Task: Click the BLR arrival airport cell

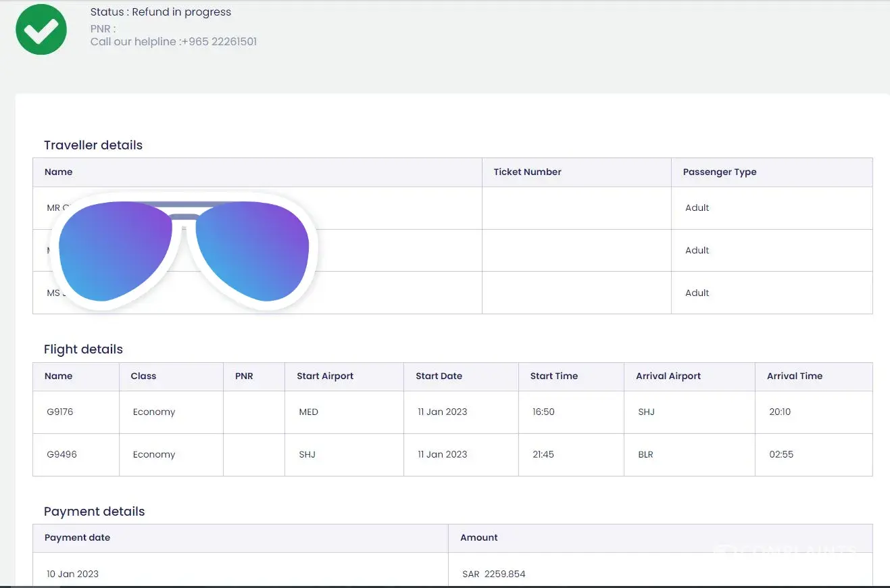Action: point(645,455)
